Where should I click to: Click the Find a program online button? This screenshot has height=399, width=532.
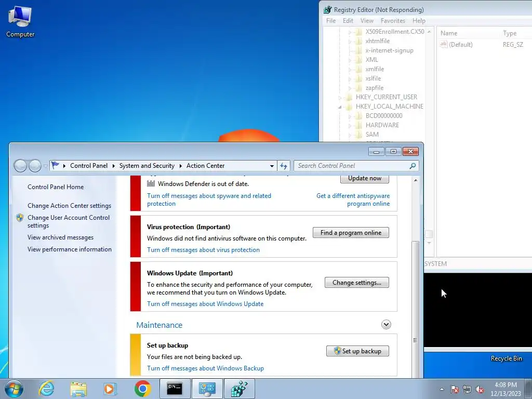[x=351, y=233]
